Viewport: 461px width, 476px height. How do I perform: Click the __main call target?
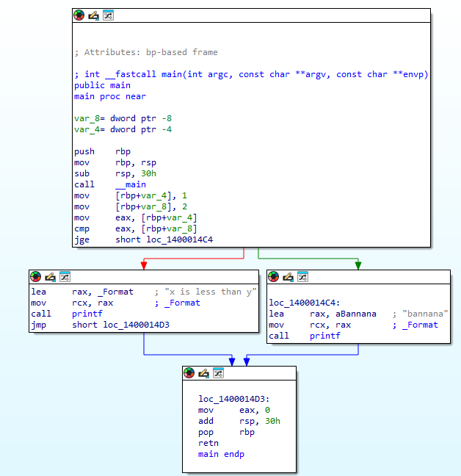pyautogui.click(x=131, y=184)
